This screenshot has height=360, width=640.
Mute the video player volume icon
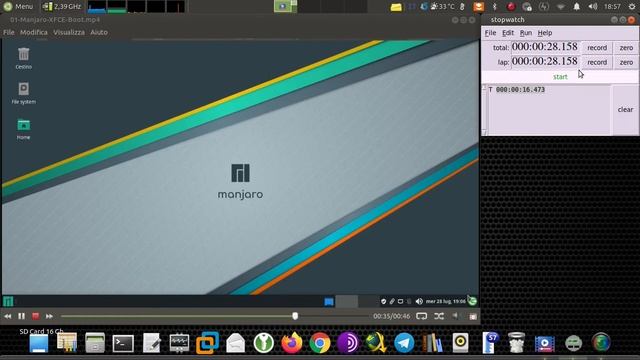456,316
